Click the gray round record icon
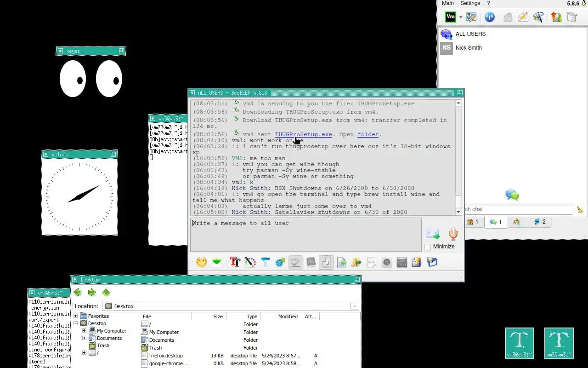This screenshot has width=588, height=368. click(x=387, y=262)
